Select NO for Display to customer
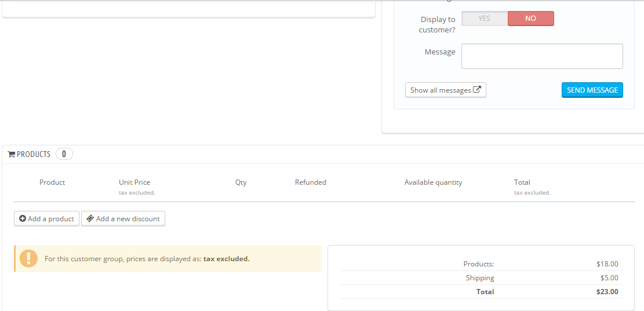Image resolution: width=644 pixels, height=311 pixels. pos(530,19)
